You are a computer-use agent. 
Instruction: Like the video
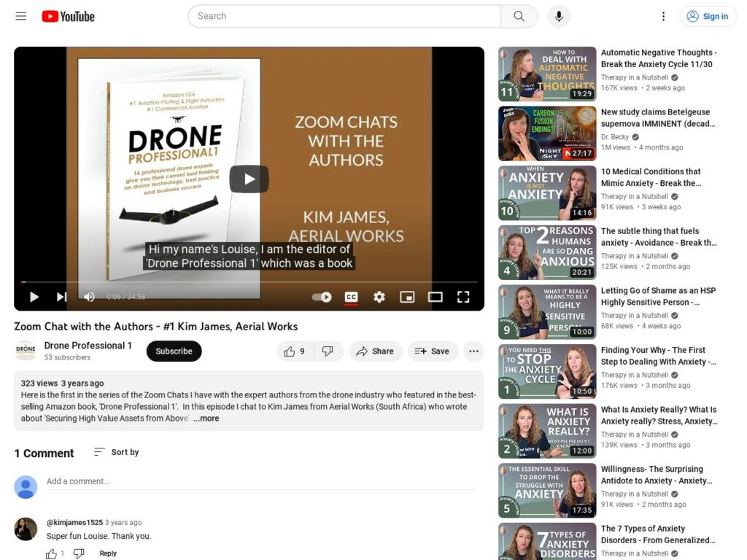click(x=295, y=351)
